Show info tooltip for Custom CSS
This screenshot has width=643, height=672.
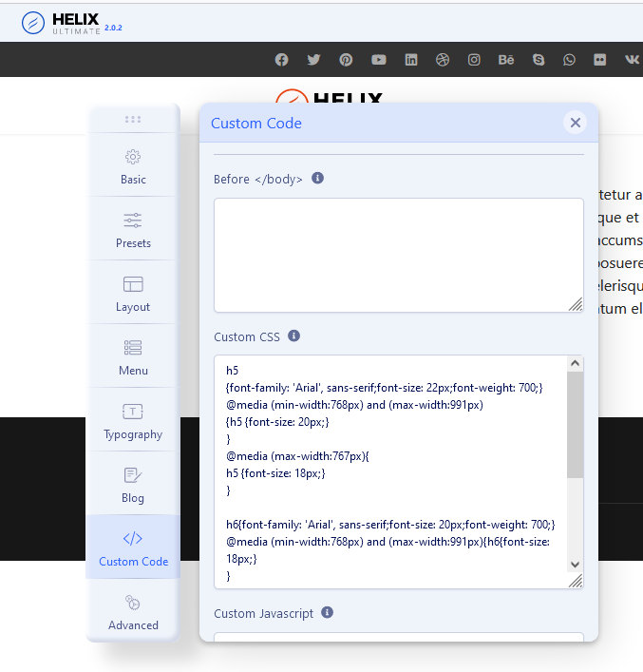293,336
